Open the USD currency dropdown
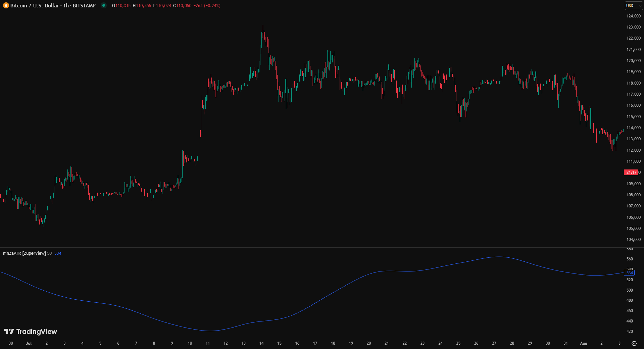The width and height of the screenshot is (644, 349). coord(633,6)
